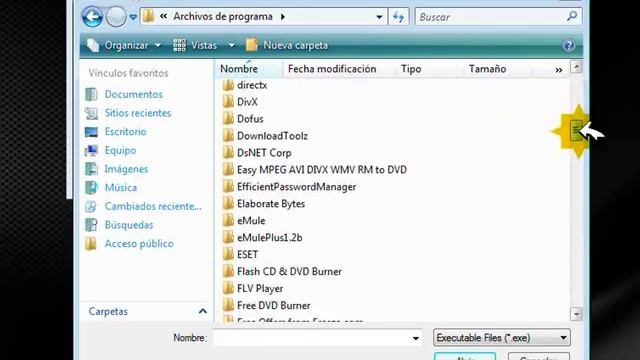
Task: Open Cambiados recientemente link
Action: (x=153, y=207)
